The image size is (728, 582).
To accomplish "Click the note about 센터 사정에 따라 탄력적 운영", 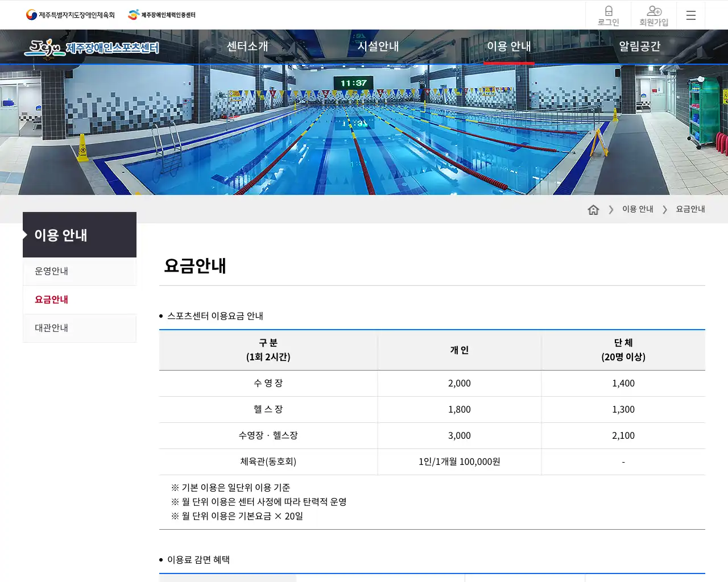I will coord(259,502).
